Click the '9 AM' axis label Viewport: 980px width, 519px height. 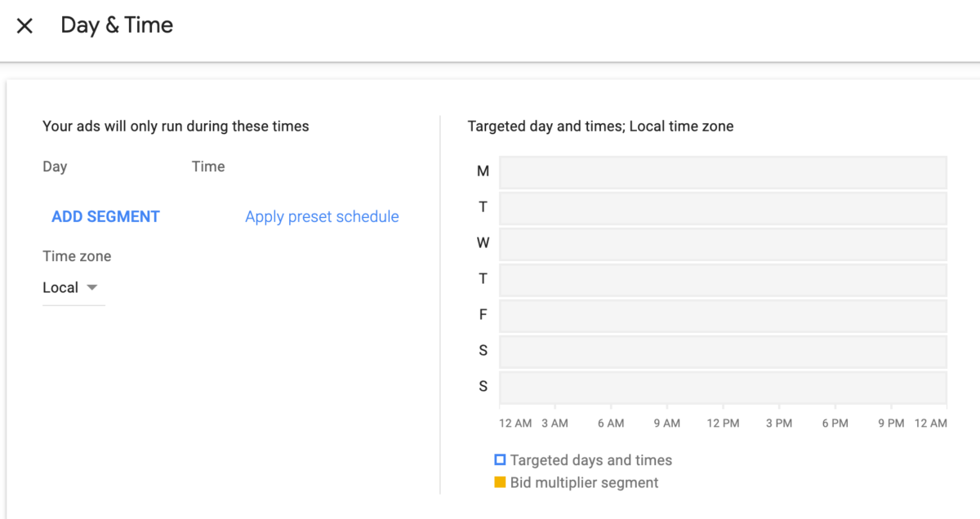coord(666,423)
